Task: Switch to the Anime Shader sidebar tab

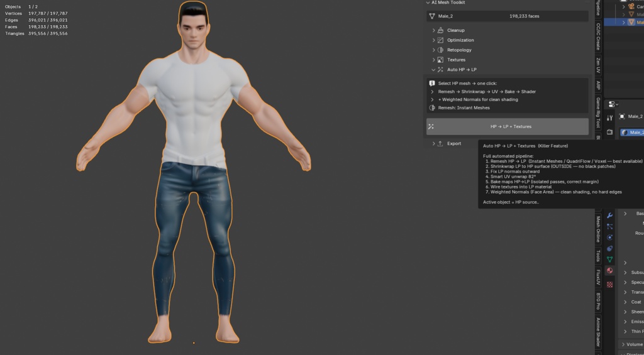Action: 598,332
